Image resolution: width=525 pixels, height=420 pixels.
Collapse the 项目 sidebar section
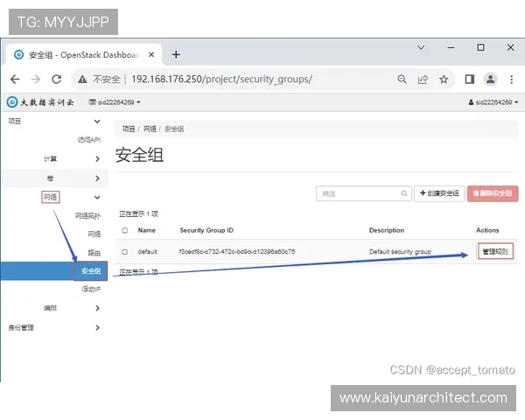54,122
